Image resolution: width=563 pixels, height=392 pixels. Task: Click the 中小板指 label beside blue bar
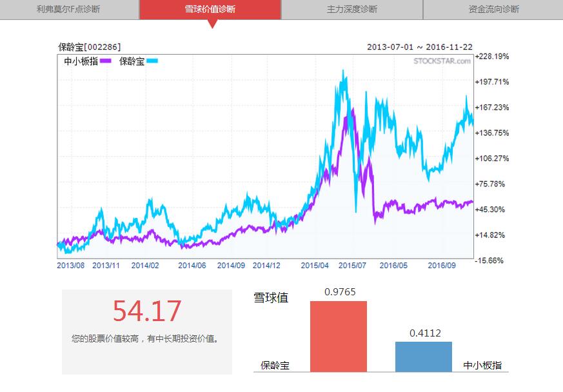pyautogui.click(x=482, y=366)
